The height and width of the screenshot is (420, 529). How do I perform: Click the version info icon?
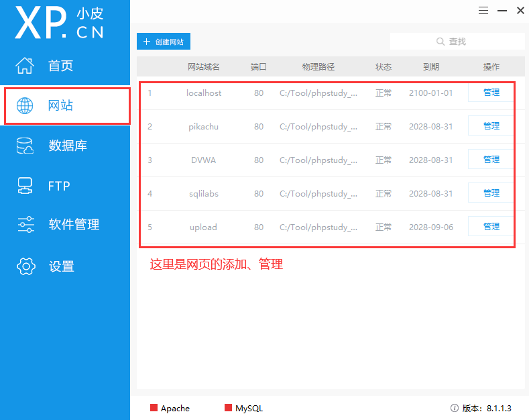click(x=455, y=408)
